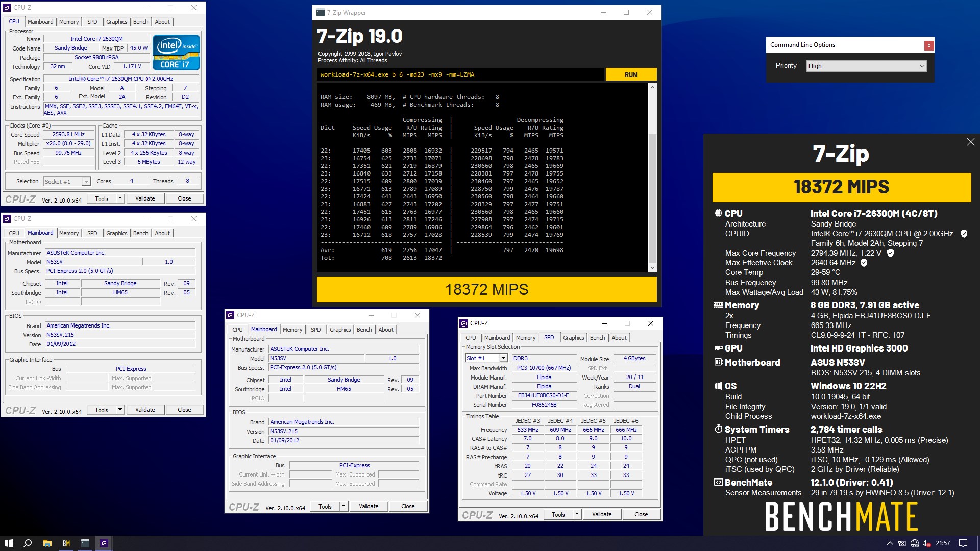Expand Tools arrow in middle-left Mainboard CPU-Z window
This screenshot has width=980, height=551.
tap(120, 410)
